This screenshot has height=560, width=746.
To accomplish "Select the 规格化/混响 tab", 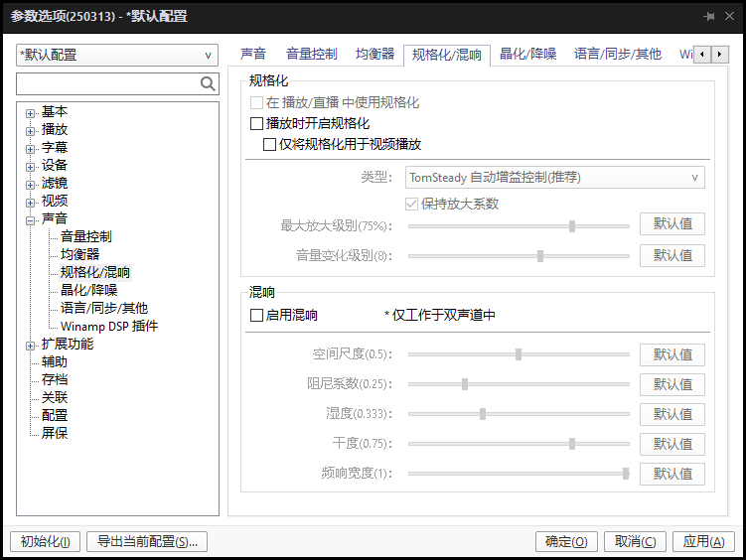I will (447, 55).
